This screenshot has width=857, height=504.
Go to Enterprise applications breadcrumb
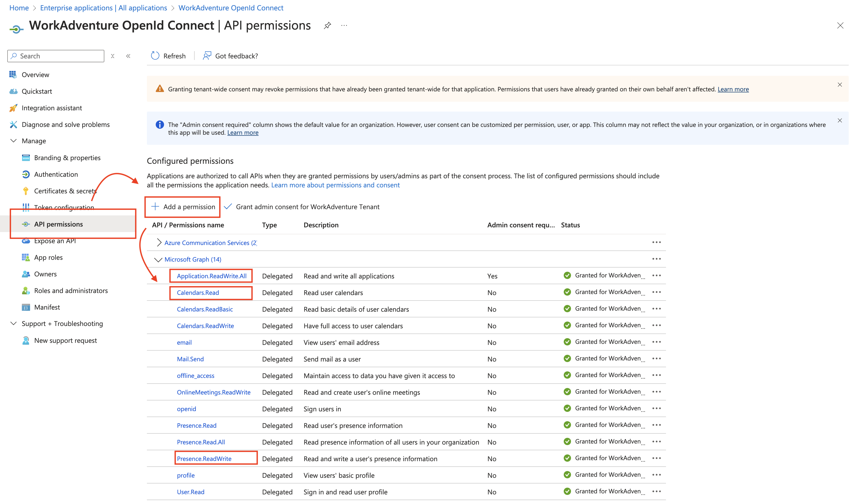103,8
